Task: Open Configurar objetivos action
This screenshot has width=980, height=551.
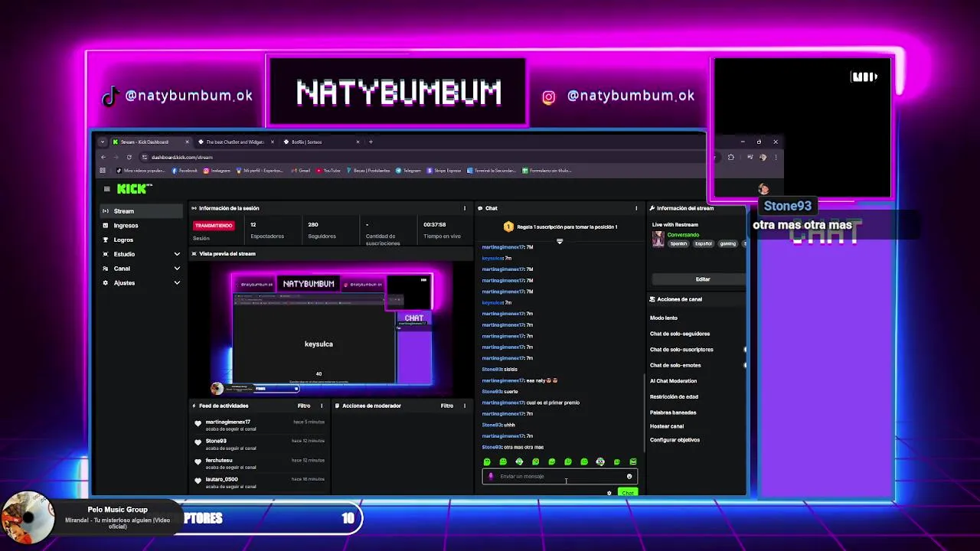Action: [675, 440]
